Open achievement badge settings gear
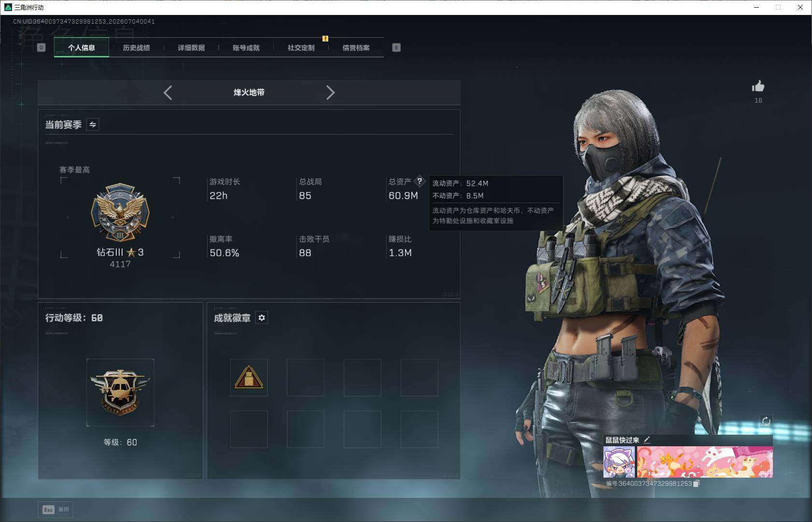The width and height of the screenshot is (812, 522). (262, 317)
